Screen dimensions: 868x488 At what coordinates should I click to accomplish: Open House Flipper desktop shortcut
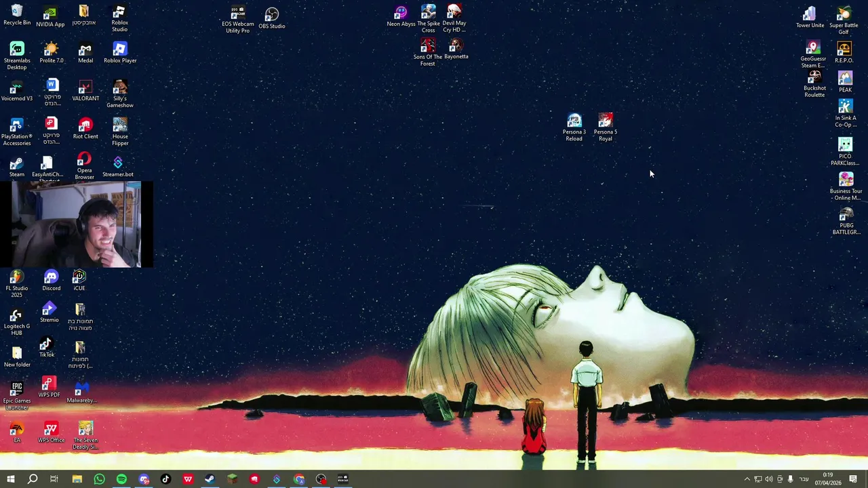pos(120,132)
